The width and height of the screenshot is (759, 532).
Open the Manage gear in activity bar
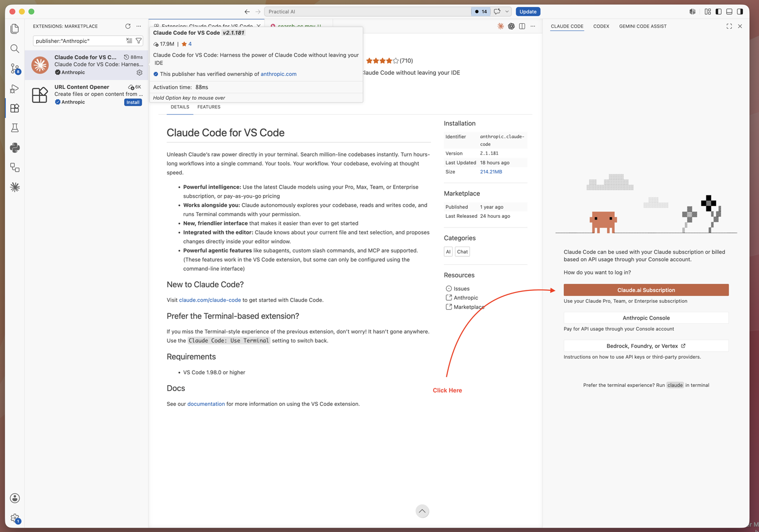click(x=15, y=519)
